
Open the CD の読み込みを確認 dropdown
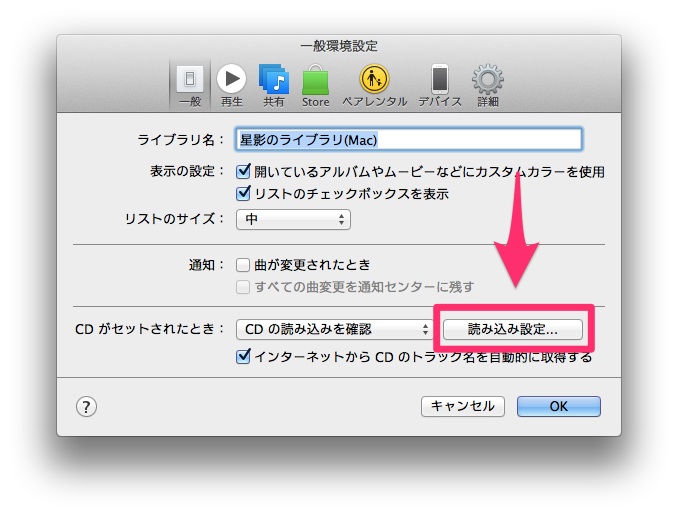(x=334, y=329)
